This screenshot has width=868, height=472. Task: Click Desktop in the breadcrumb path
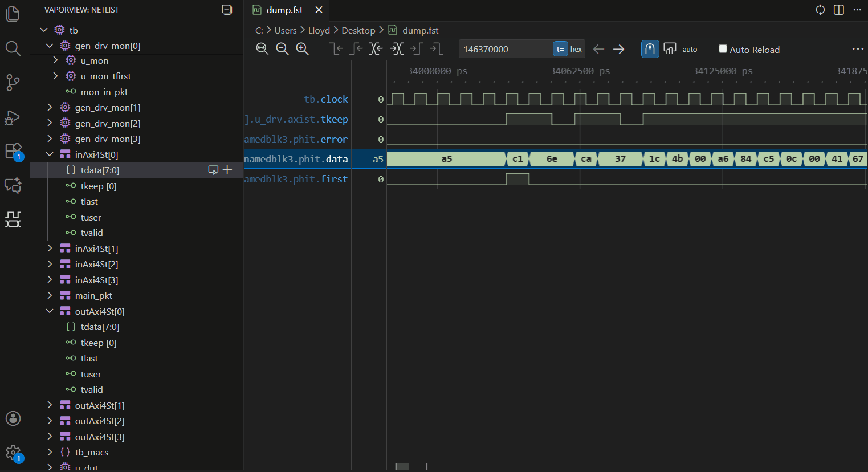(x=358, y=30)
